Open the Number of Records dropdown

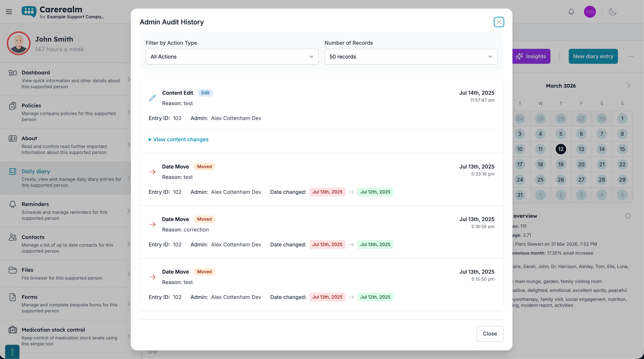[x=411, y=57]
